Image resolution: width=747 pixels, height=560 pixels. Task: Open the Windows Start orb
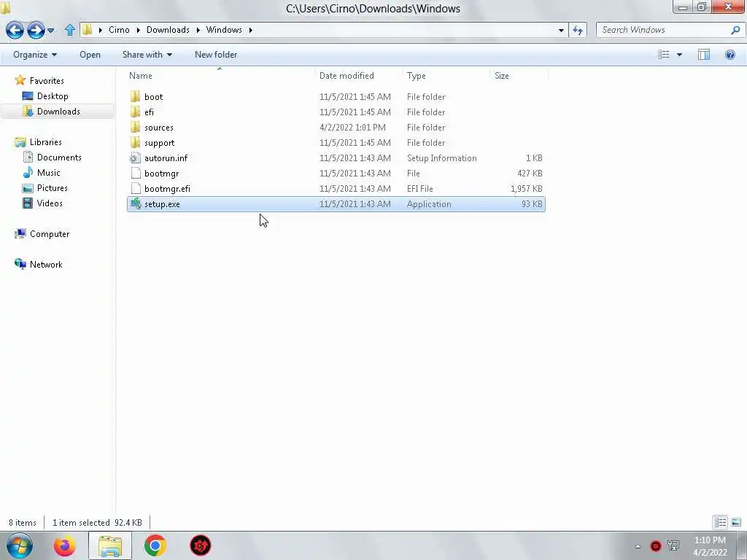coord(20,545)
